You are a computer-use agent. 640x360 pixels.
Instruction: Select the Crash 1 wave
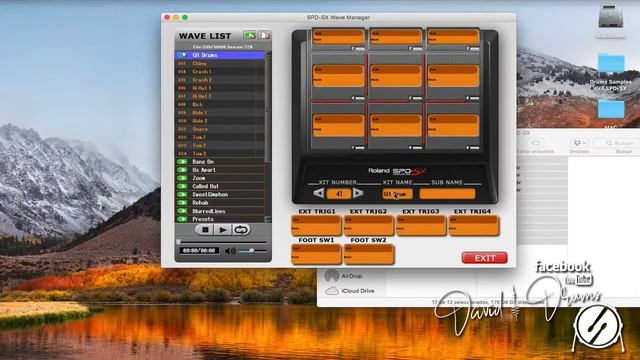[x=220, y=71]
